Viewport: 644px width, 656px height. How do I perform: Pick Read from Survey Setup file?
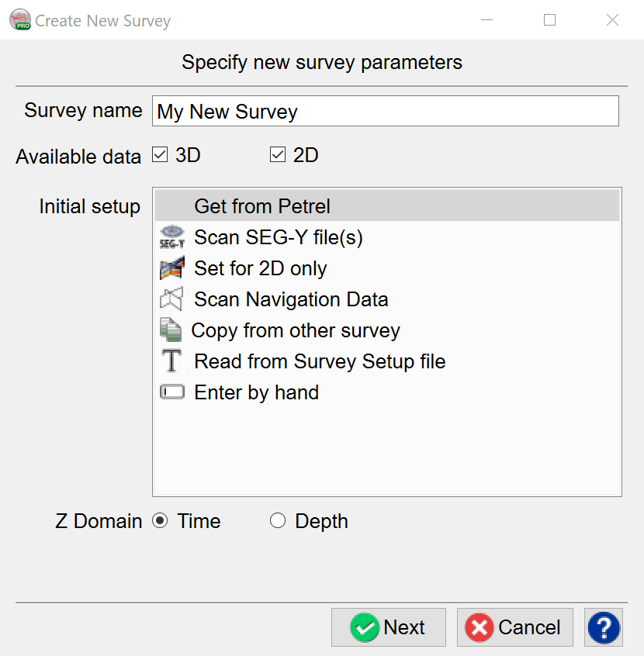point(320,361)
